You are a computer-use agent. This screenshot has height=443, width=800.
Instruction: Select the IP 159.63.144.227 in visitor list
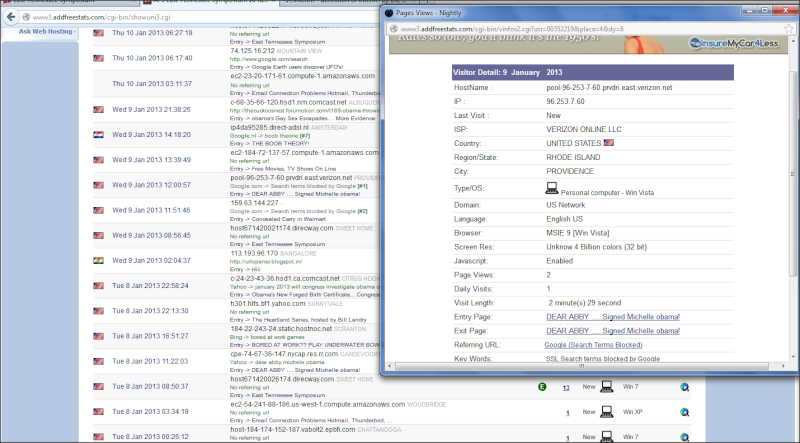[x=254, y=203]
